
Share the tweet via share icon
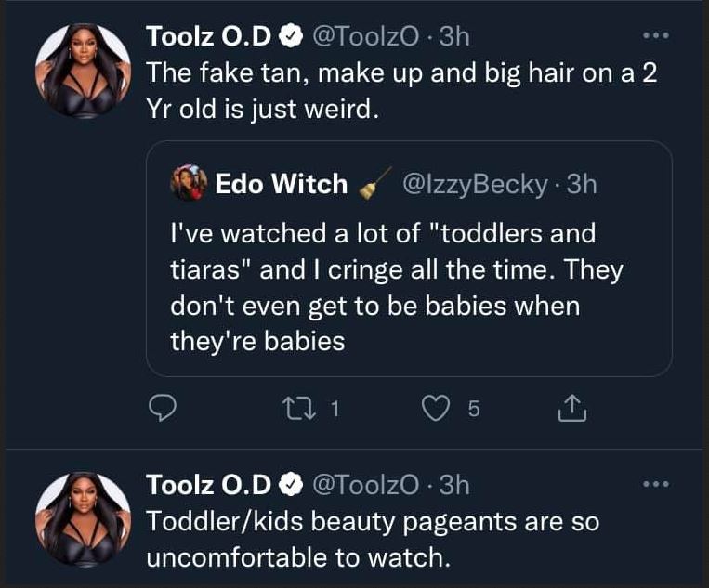coord(572,408)
